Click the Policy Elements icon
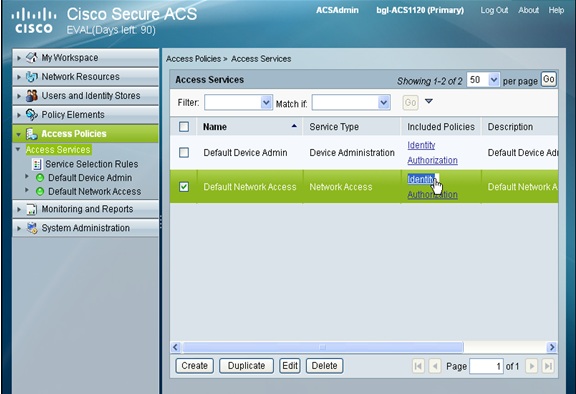 tap(32, 115)
